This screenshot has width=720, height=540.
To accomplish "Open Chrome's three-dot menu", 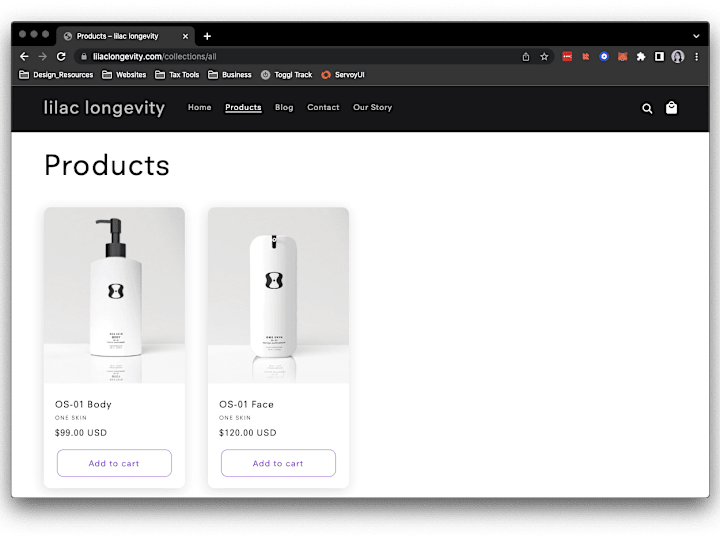I will click(x=697, y=56).
